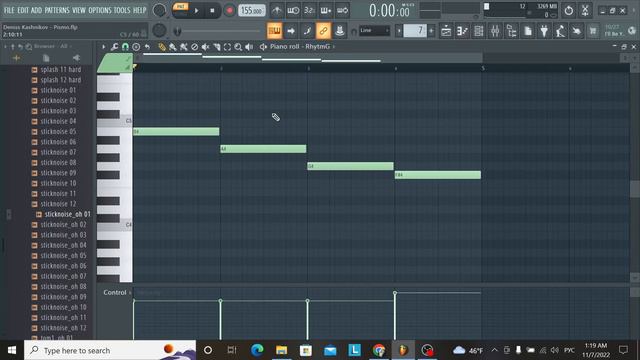Image resolution: width=640 pixels, height=360 pixels.
Task: Click the C5 piano key
Action: click(x=115, y=121)
